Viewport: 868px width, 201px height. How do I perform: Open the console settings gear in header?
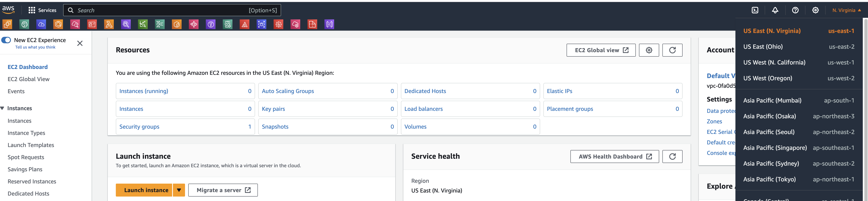pyautogui.click(x=815, y=10)
